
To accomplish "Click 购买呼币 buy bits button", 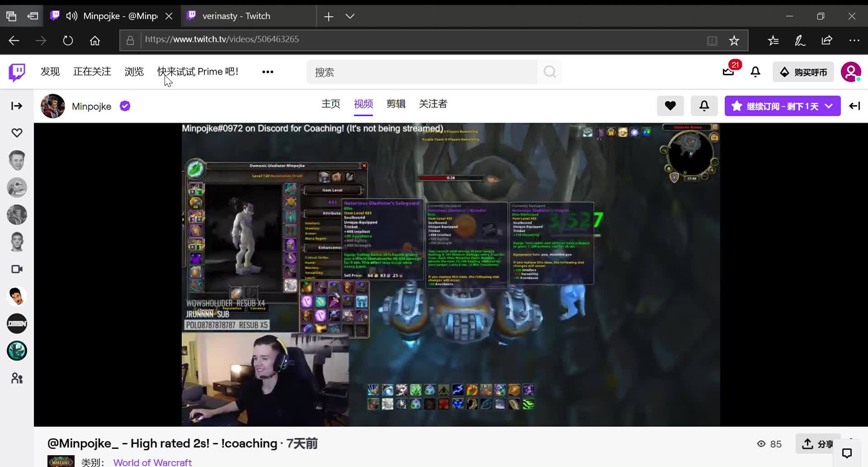I will point(803,72).
